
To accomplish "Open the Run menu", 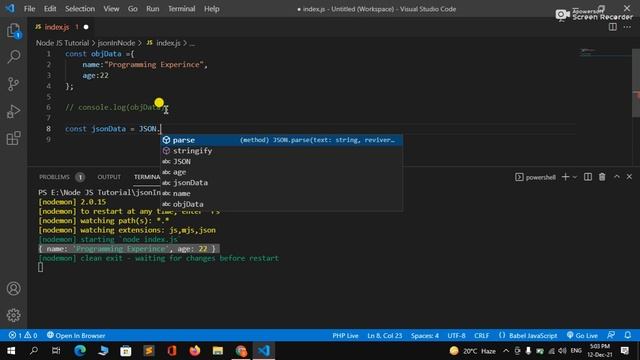I will click(153, 9).
